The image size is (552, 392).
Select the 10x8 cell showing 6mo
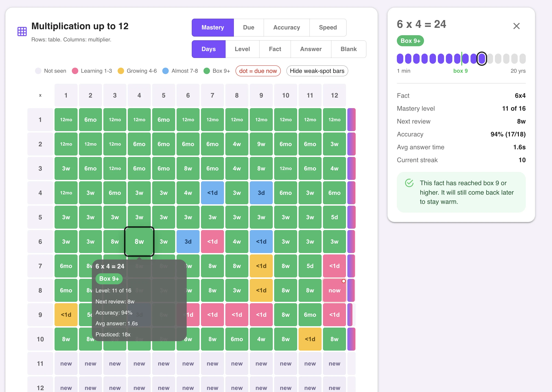click(237, 339)
